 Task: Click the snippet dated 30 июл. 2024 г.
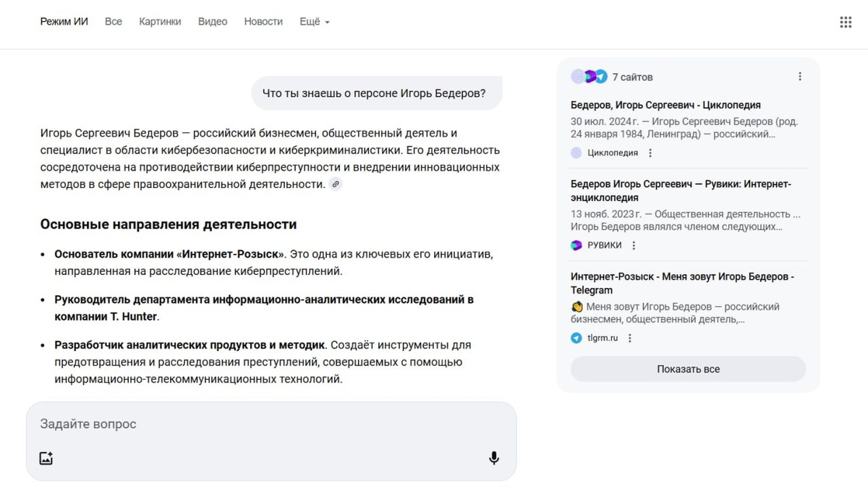(684, 128)
